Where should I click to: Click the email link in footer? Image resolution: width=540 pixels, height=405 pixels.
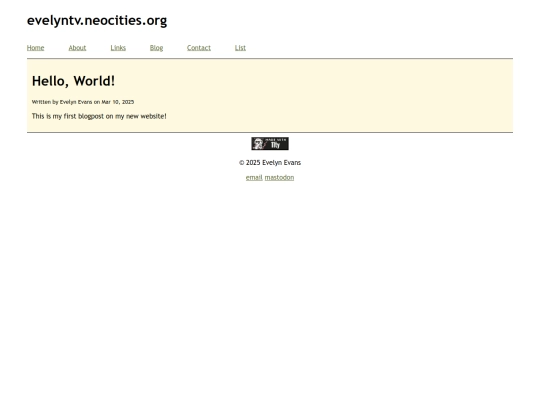[x=254, y=178]
